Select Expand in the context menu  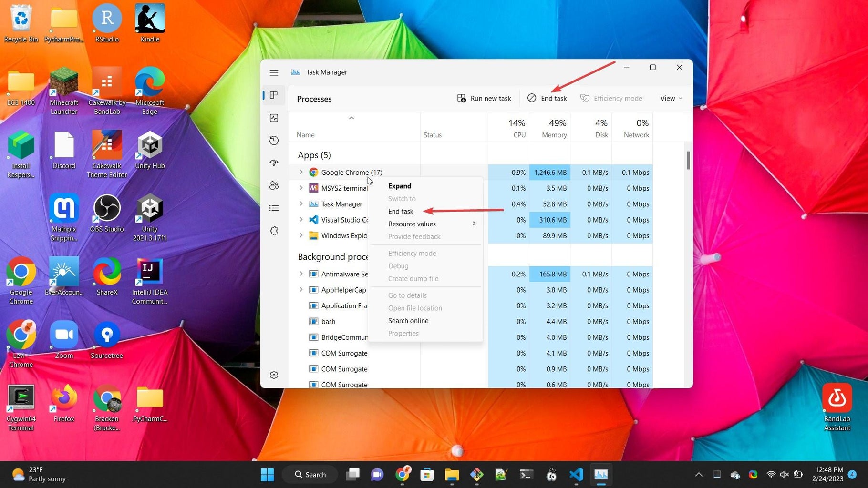[400, 186]
